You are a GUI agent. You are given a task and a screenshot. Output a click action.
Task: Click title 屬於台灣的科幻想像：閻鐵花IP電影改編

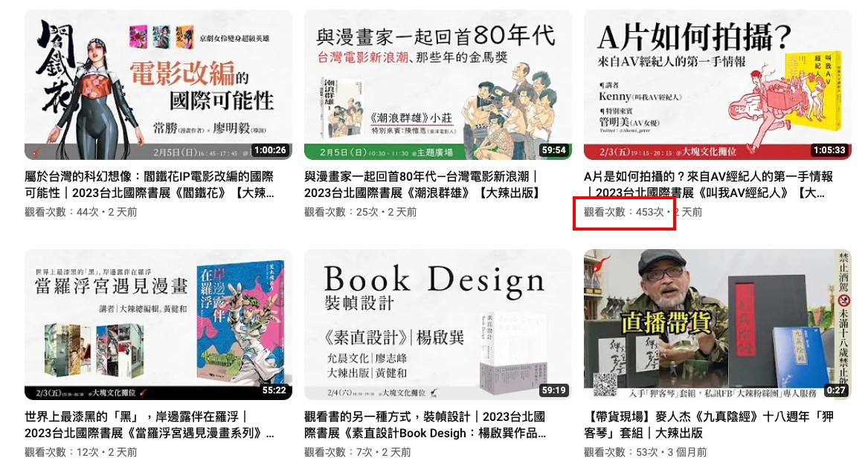(150, 184)
